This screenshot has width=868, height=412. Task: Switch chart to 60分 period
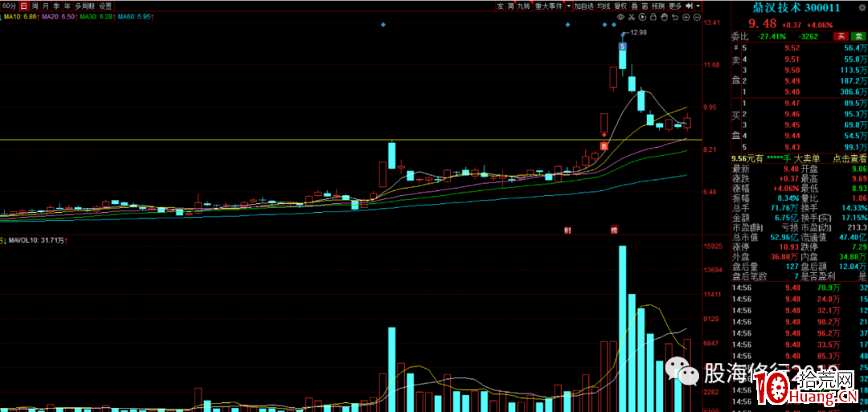click(8, 6)
